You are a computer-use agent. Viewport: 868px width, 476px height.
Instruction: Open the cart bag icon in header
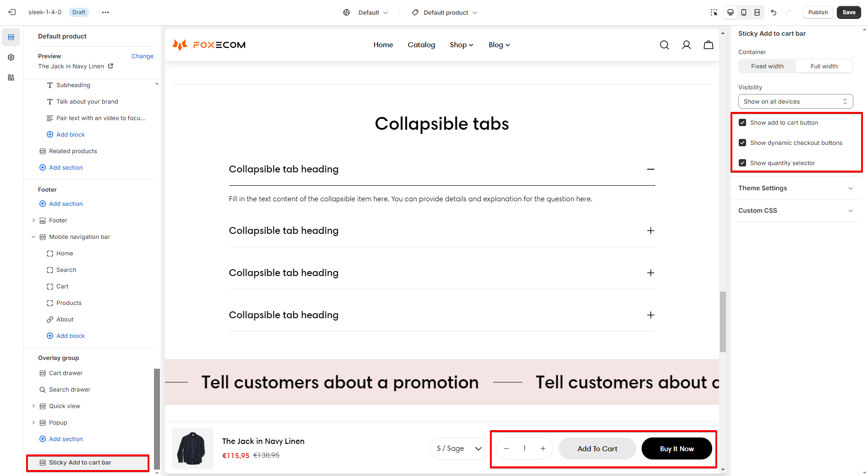[709, 45]
